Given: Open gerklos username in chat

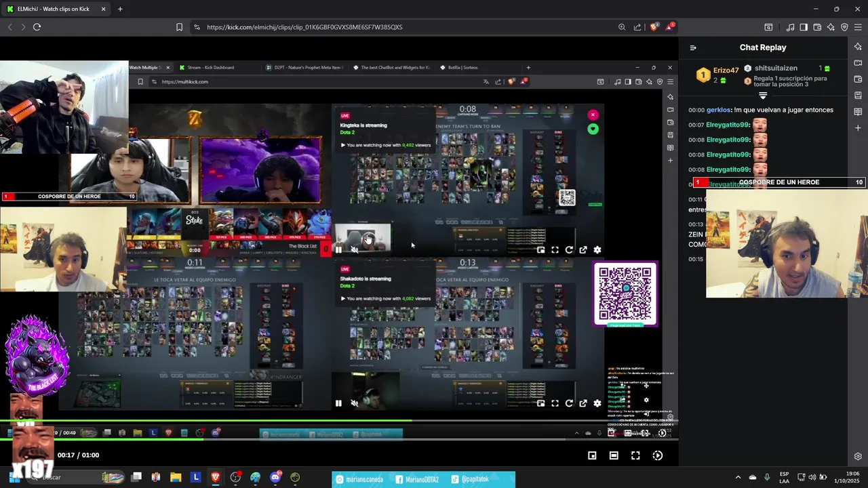Looking at the screenshot, I should coord(718,110).
